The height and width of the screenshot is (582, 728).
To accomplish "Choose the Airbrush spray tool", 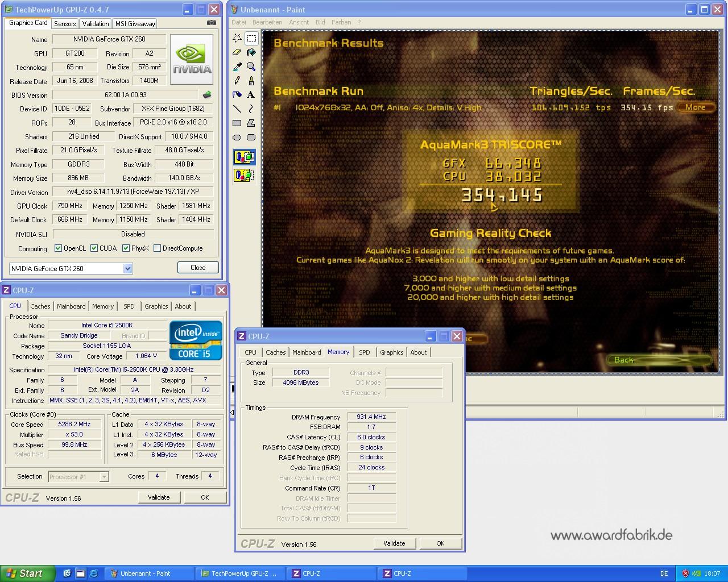I will [x=237, y=95].
